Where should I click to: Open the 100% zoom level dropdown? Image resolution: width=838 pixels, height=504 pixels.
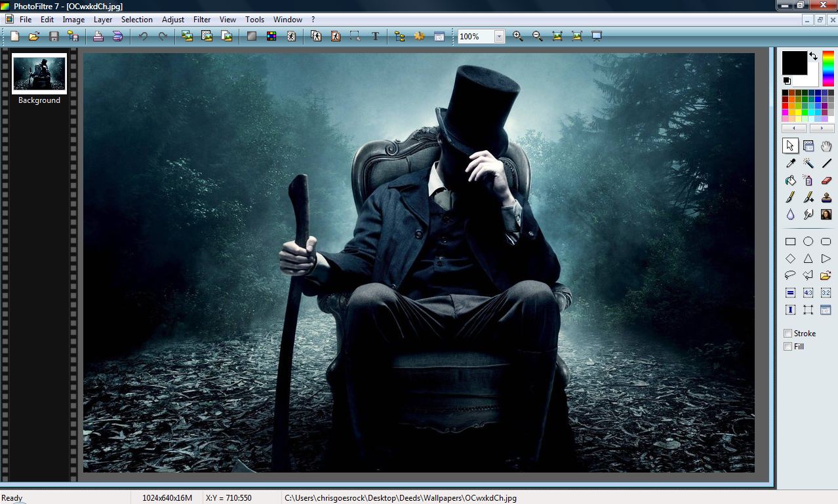tap(500, 37)
